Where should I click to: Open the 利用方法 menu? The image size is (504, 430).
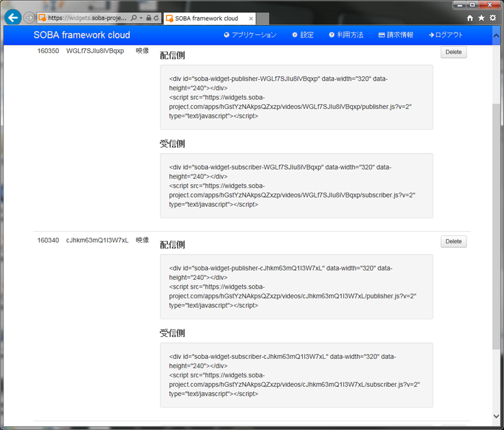(x=346, y=35)
